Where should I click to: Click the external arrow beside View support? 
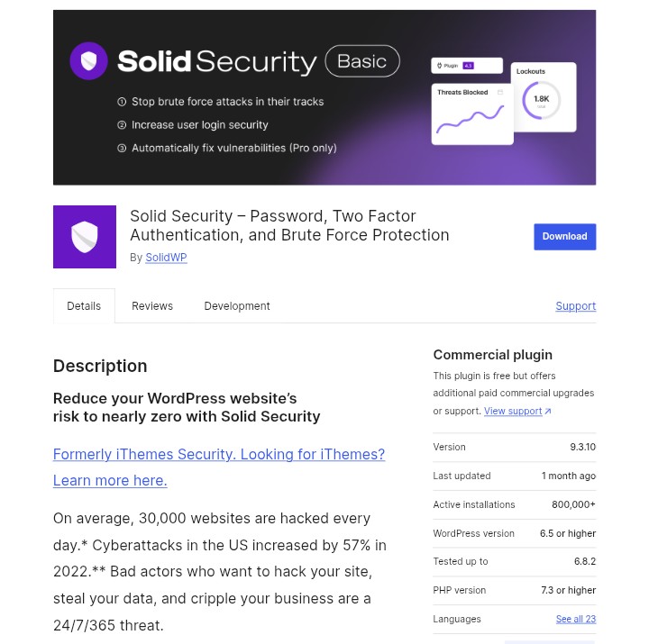548,412
